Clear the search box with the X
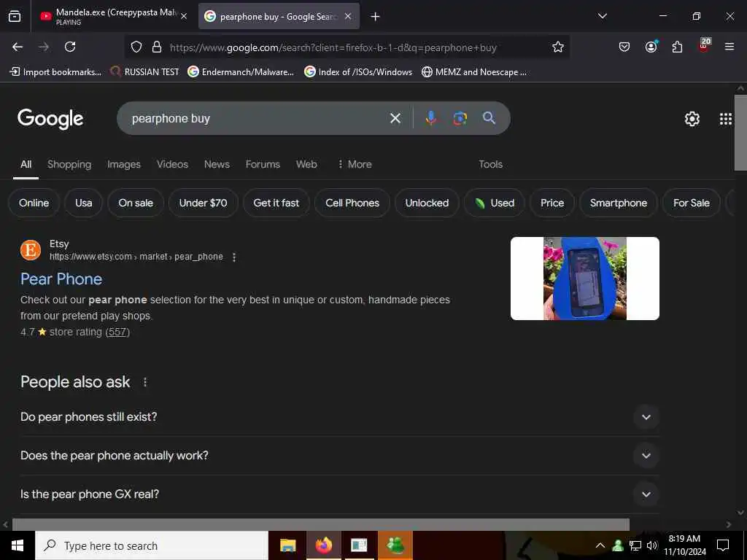Image resolution: width=747 pixels, height=560 pixels. point(395,118)
